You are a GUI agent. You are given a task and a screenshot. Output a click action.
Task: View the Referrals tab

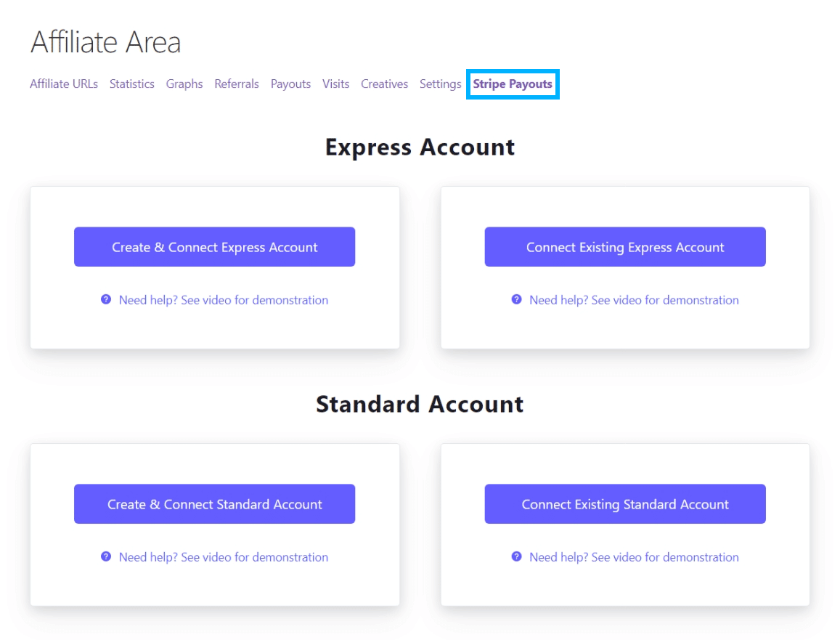[x=236, y=84]
